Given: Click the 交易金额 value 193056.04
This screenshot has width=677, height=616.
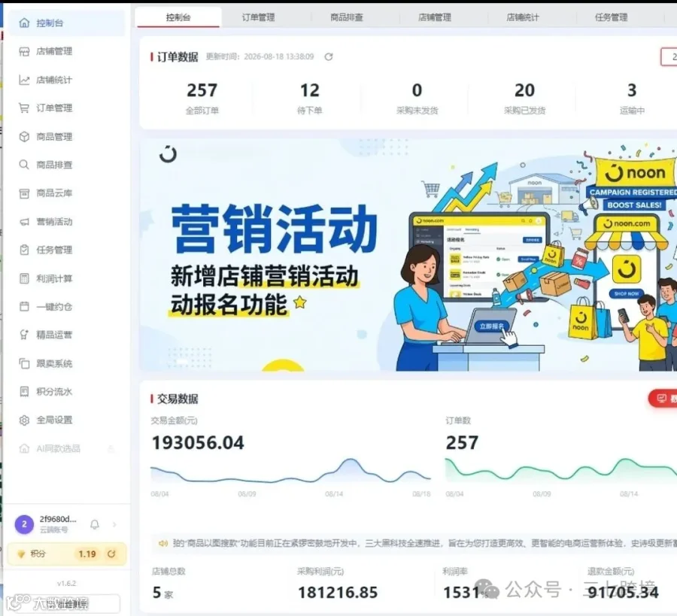Looking at the screenshot, I should [198, 443].
